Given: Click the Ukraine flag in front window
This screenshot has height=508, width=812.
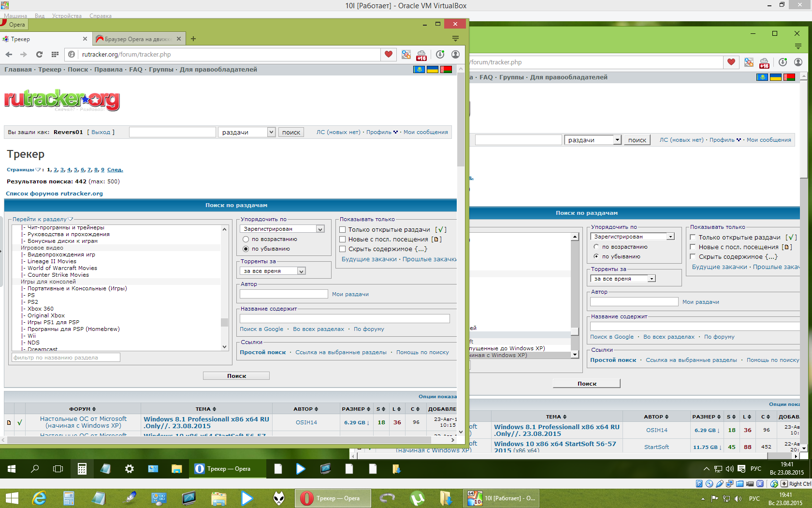Looking at the screenshot, I should [433, 70].
